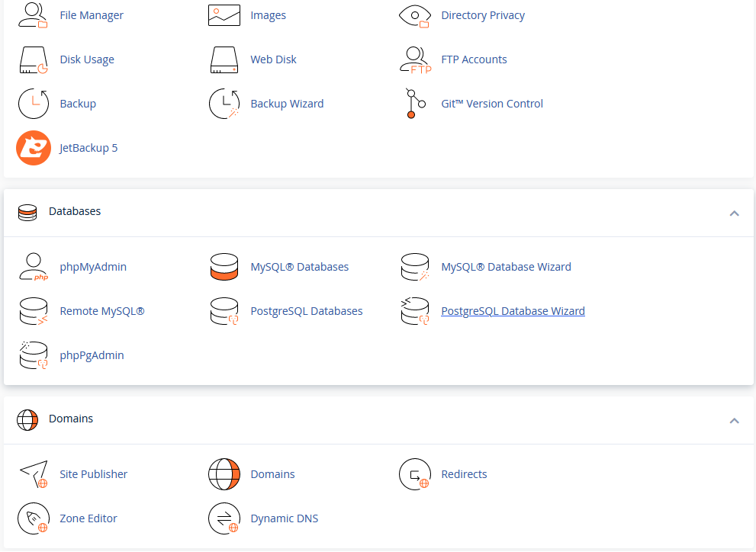Click the JetBackup 5 orange icon

(x=34, y=148)
